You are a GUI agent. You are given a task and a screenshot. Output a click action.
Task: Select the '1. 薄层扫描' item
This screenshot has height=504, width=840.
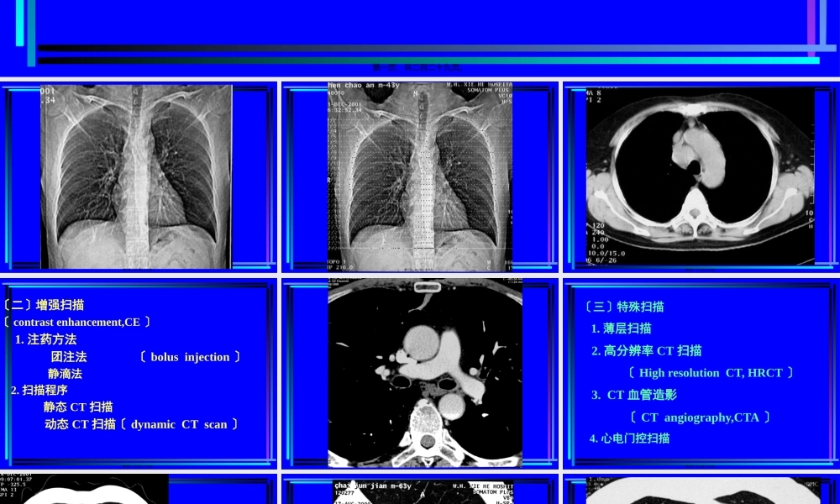point(621,328)
